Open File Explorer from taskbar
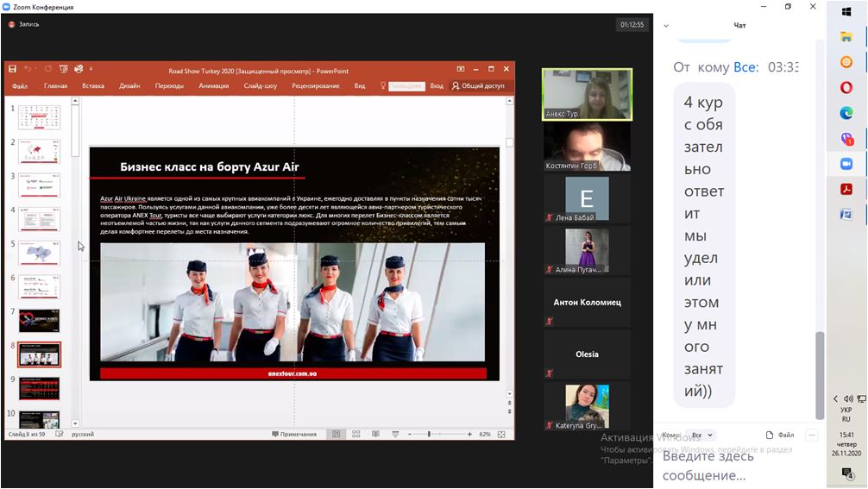This screenshot has width=868, height=489. click(x=846, y=37)
